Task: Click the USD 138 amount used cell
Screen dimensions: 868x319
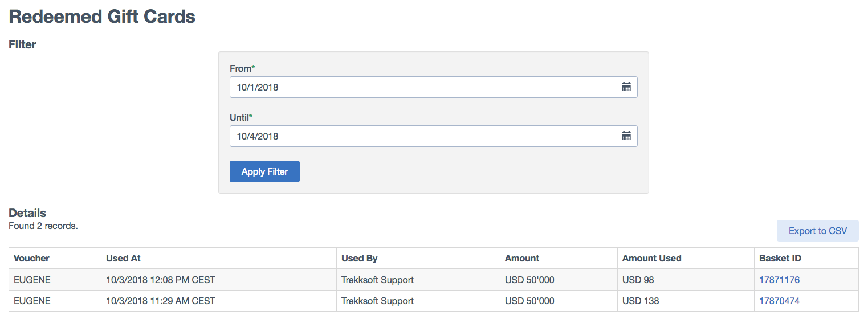Action: click(x=686, y=301)
